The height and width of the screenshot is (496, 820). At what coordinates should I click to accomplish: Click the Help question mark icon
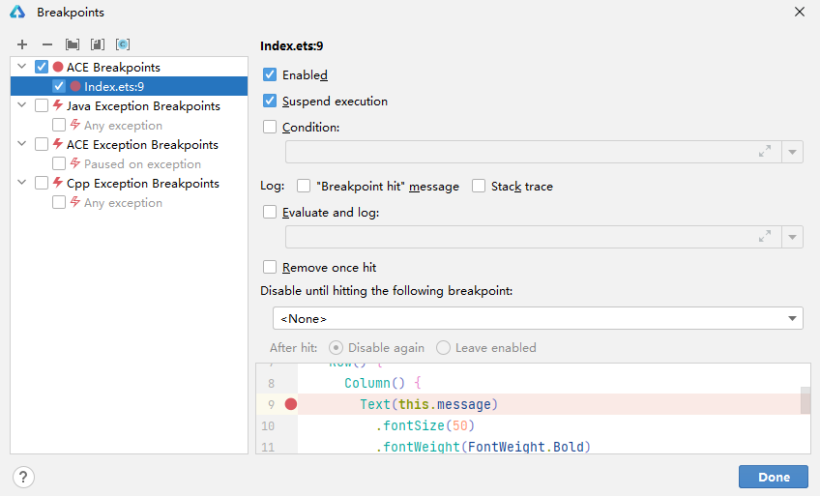pyautogui.click(x=24, y=477)
